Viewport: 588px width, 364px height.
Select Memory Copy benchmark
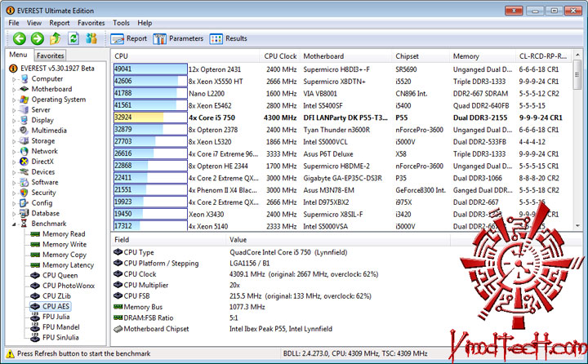pyautogui.click(x=65, y=255)
